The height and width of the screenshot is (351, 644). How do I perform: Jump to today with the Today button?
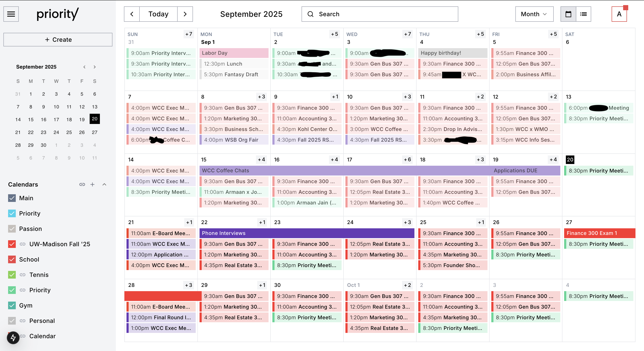point(158,14)
